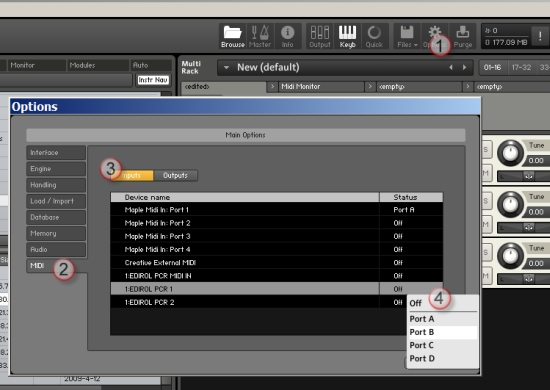Expand the New (default) multi dropdown arrow
The height and width of the screenshot is (390, 550).
[x=227, y=67]
